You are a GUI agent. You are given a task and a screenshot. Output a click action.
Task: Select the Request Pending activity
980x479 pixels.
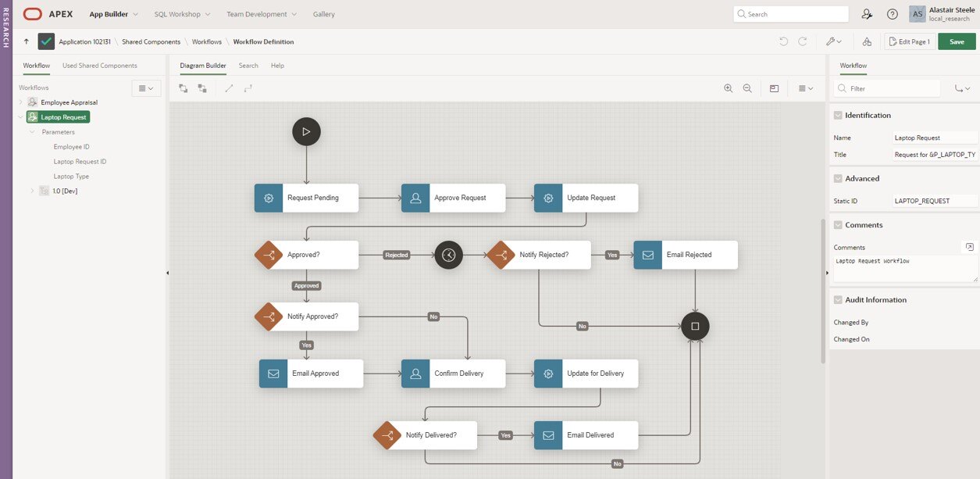tap(306, 198)
